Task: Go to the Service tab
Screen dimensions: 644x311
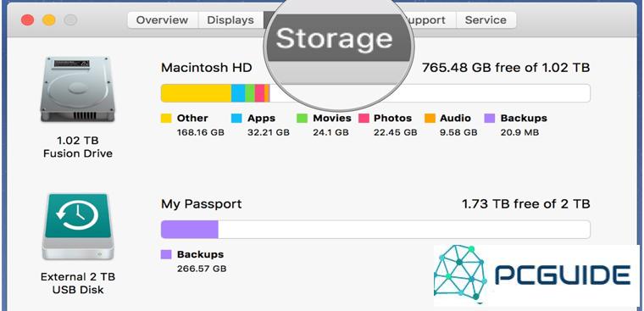Action: point(486,20)
